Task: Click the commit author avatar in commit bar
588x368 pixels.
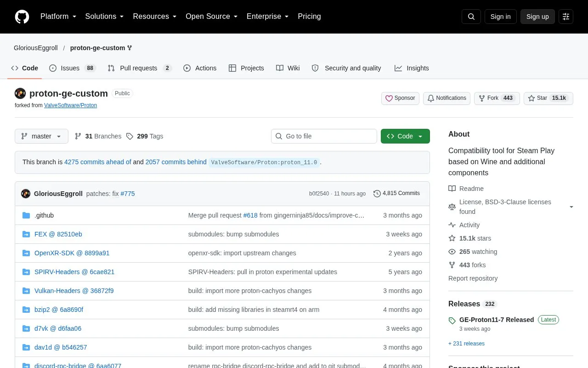Action: [26, 194]
